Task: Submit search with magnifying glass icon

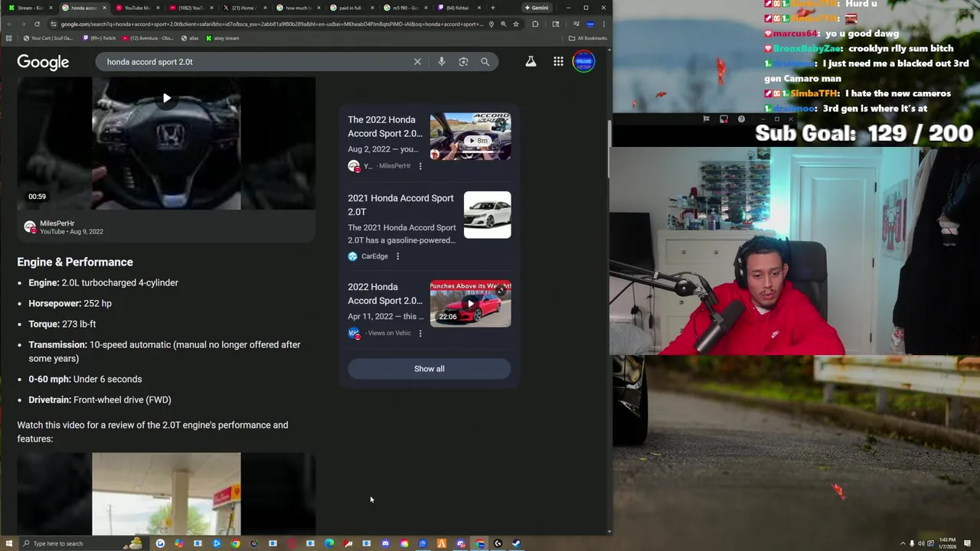Action: 485,62
